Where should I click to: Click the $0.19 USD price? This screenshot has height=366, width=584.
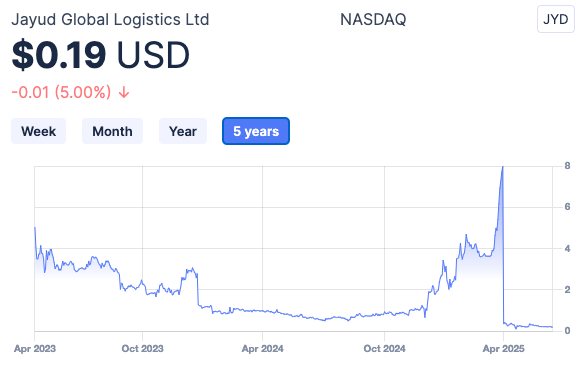(101, 55)
